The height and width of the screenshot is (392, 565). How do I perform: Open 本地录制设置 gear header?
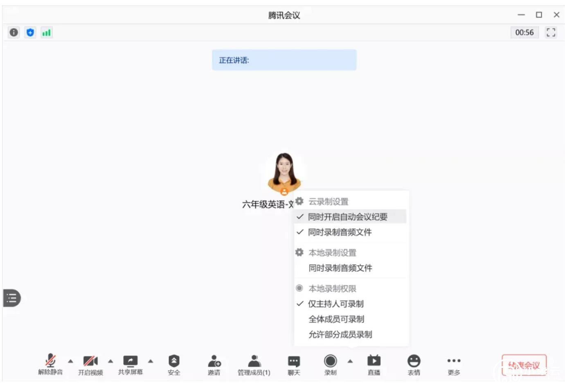pyautogui.click(x=326, y=253)
